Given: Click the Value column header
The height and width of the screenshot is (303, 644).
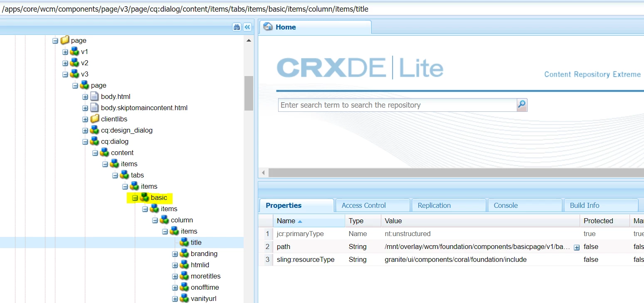Looking at the screenshot, I should pos(480,221).
